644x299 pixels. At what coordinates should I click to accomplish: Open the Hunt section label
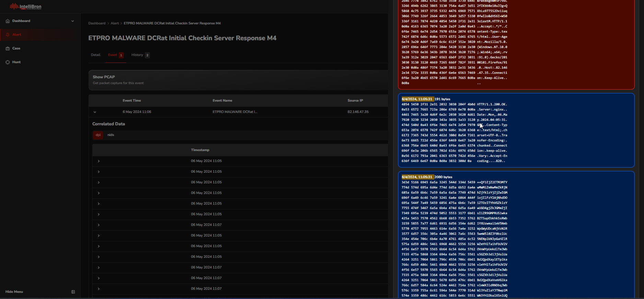click(x=16, y=62)
